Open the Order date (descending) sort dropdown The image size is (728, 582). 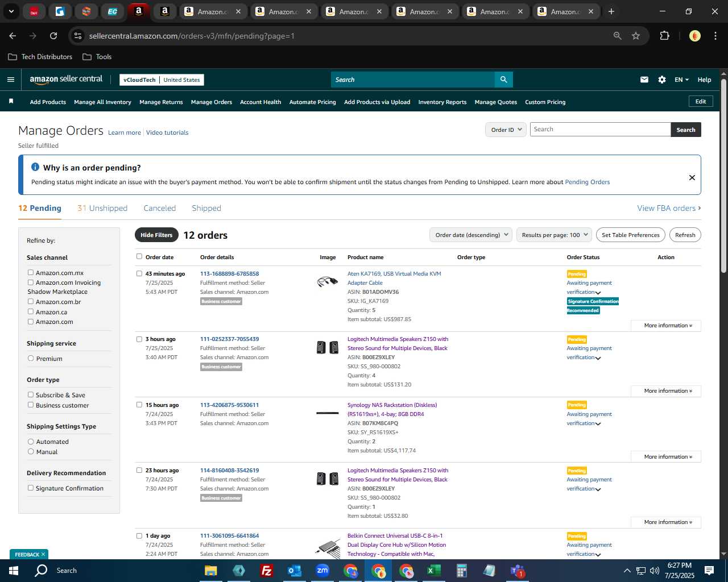pyautogui.click(x=471, y=235)
